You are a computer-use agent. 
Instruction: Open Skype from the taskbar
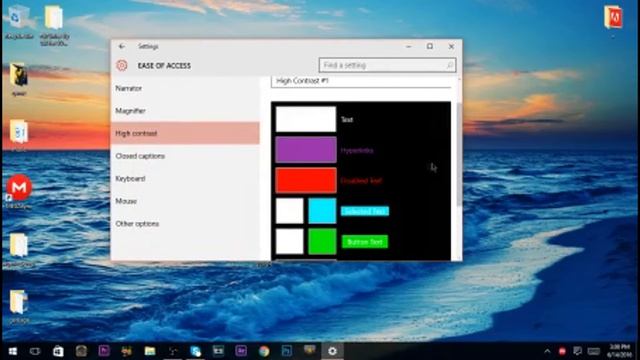pyautogui.click(x=196, y=351)
